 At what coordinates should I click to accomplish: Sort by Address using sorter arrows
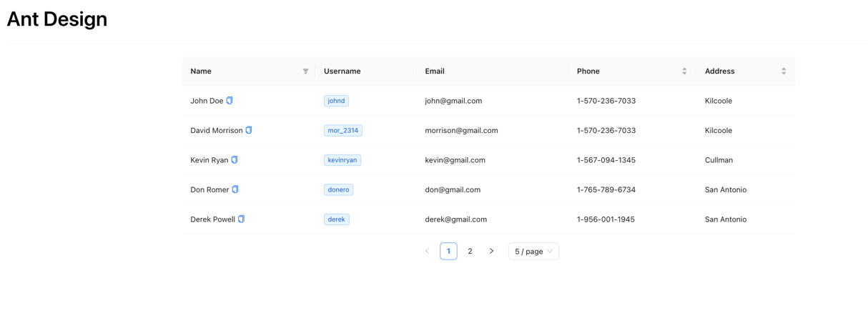point(784,71)
